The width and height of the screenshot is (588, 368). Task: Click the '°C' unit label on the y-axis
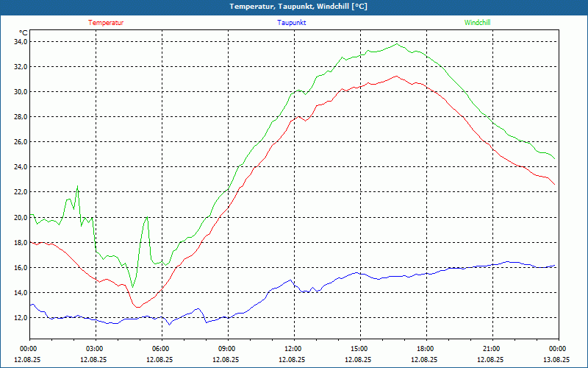24,33
